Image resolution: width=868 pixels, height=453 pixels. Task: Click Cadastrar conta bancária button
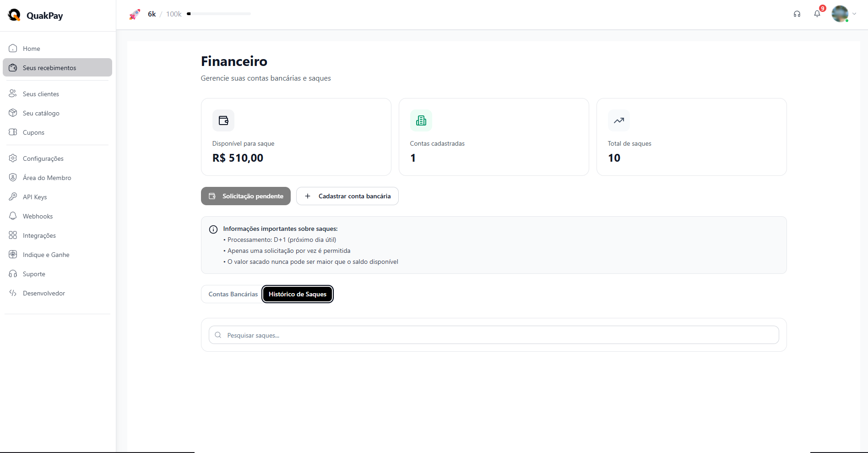(x=347, y=196)
